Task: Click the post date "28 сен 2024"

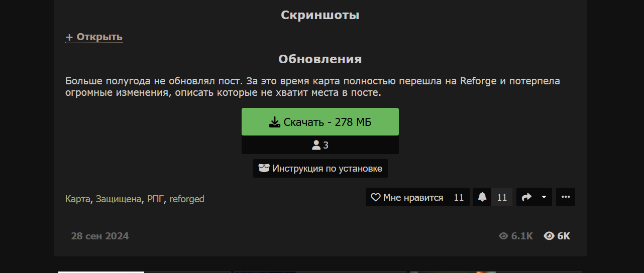Action: coord(100,236)
